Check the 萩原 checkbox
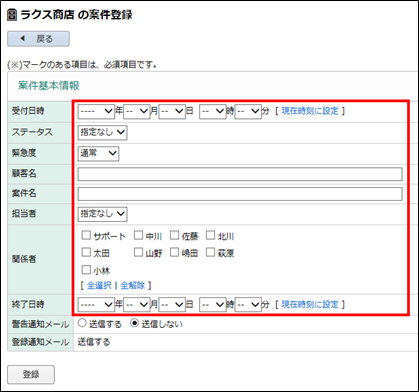This screenshot has width=419, height=392. (210, 253)
